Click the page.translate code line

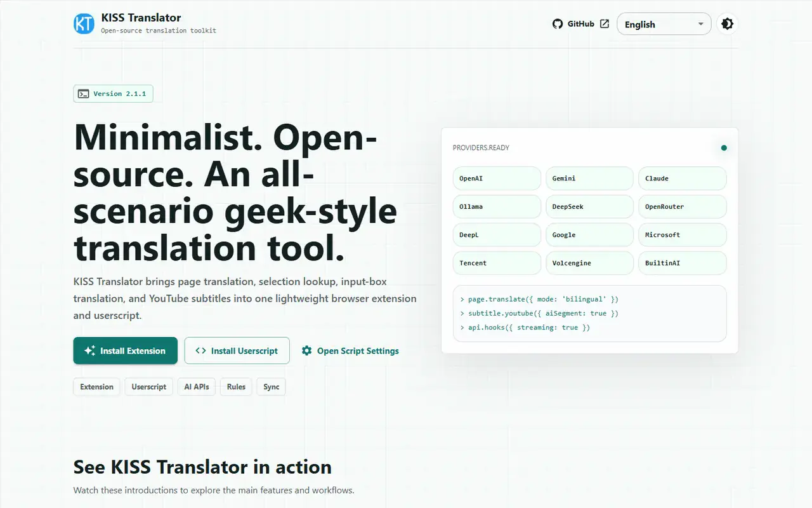tap(539, 299)
